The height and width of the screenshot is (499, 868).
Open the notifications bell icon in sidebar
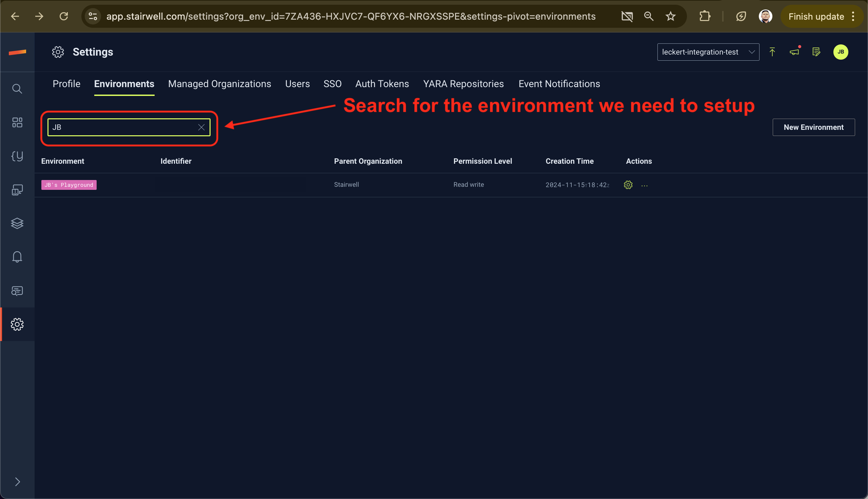[x=17, y=257]
